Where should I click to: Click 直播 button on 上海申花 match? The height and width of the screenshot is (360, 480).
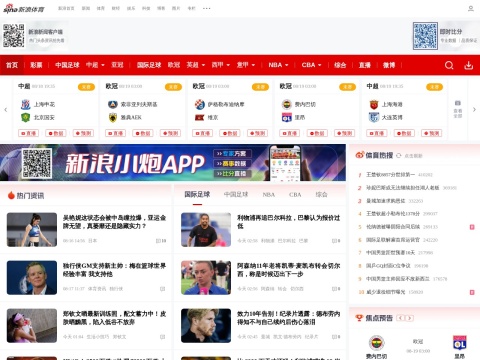tap(28, 133)
